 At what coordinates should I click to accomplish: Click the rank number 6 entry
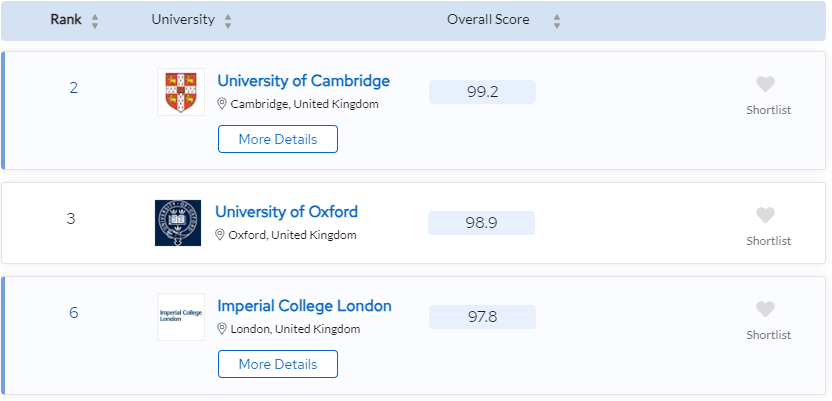[x=73, y=313]
